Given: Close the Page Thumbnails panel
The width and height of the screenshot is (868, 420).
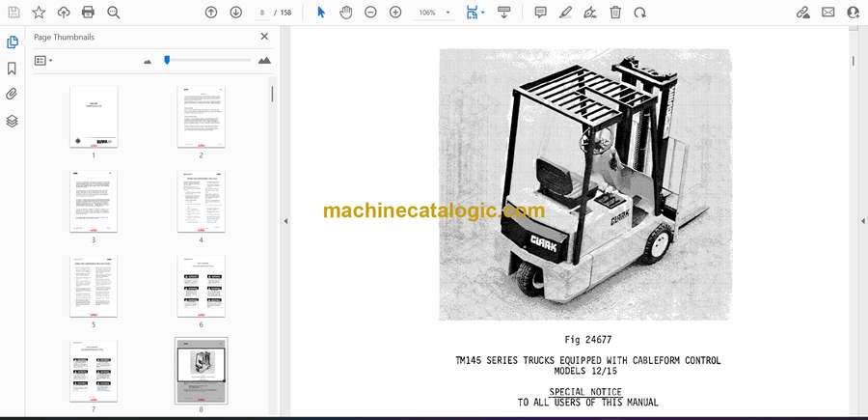Looking at the screenshot, I should pos(264,37).
